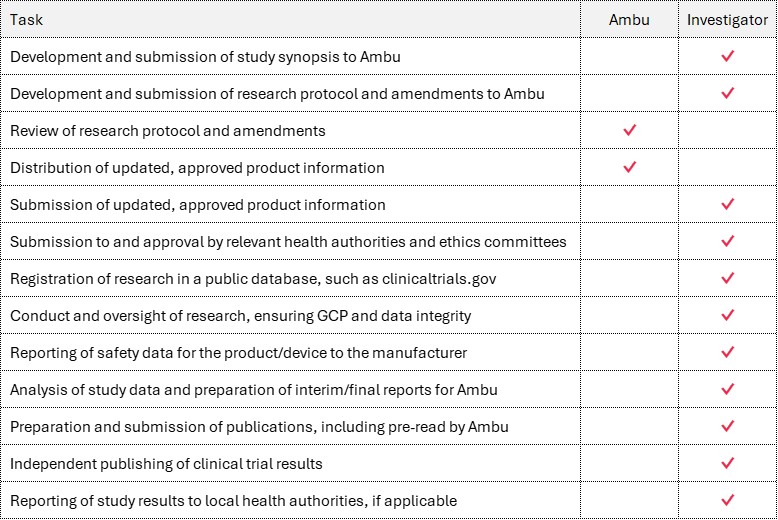
Task: Click the Ambu column header
Action: pyautogui.click(x=629, y=20)
